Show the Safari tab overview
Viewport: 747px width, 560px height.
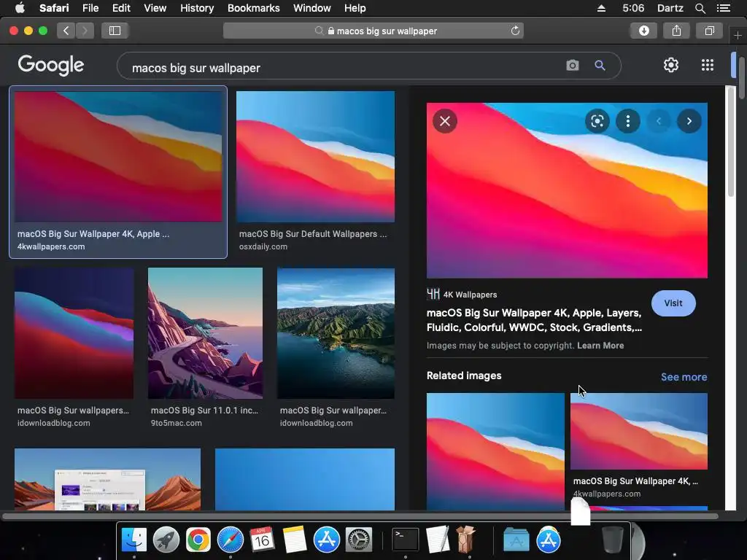(x=709, y=31)
